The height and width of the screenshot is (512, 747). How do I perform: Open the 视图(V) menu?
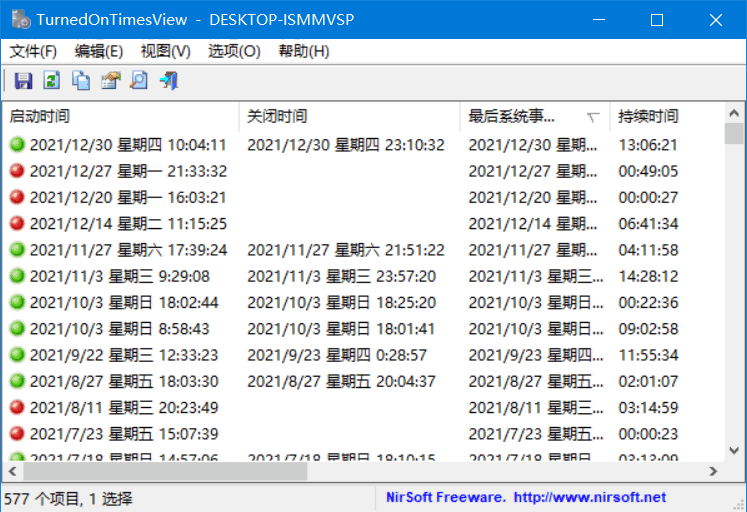click(x=165, y=51)
